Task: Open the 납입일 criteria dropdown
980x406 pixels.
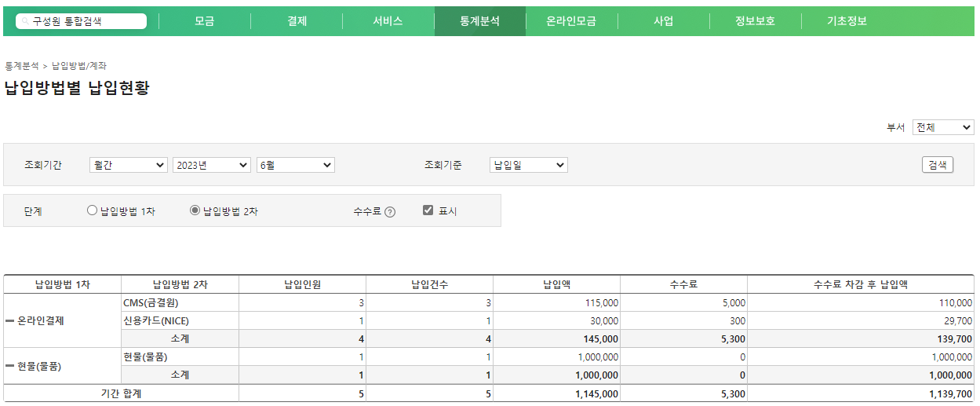Action: tap(529, 165)
